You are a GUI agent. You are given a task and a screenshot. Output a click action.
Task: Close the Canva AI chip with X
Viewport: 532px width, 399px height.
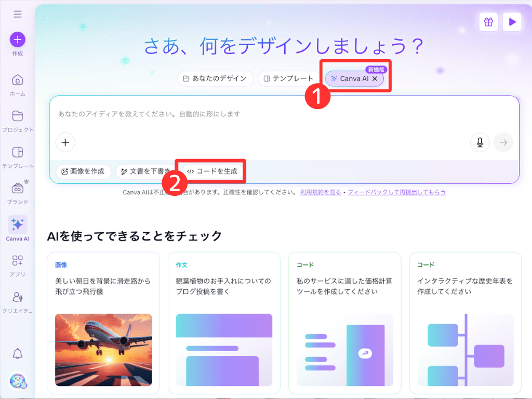pyautogui.click(x=375, y=79)
